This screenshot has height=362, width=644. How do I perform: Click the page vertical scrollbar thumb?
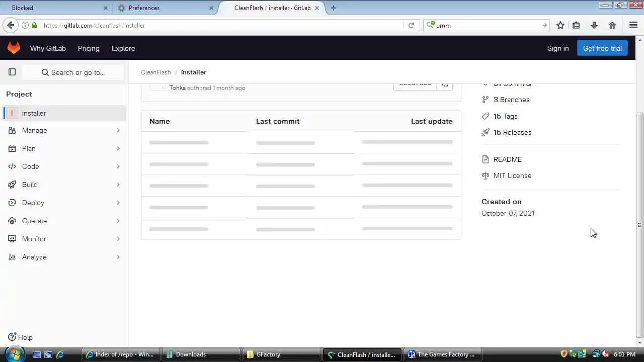pyautogui.click(x=639, y=225)
